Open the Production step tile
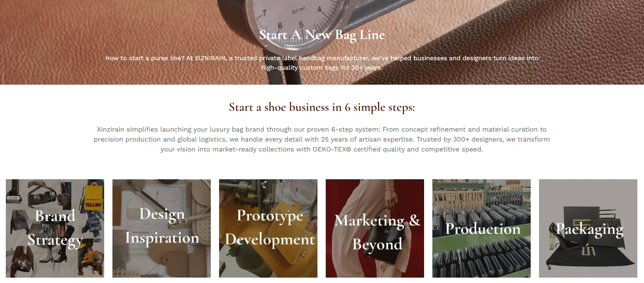Viewport: 644px width, 283px height. click(x=481, y=228)
